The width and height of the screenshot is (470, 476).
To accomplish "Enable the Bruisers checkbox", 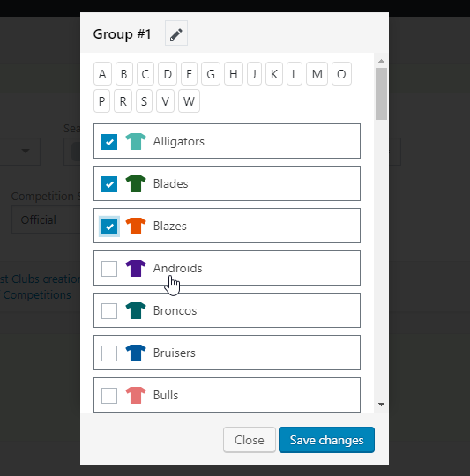I will (x=109, y=353).
